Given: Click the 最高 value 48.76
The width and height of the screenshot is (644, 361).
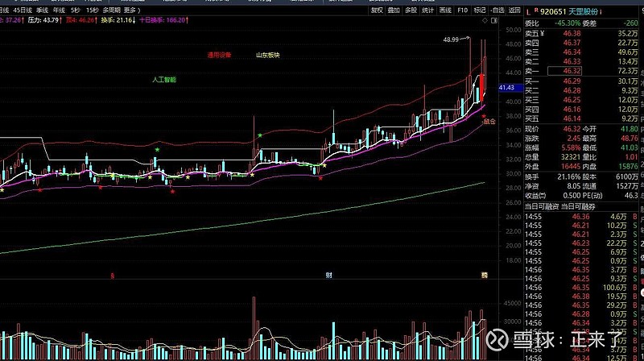Looking at the screenshot, I should pos(630,139).
